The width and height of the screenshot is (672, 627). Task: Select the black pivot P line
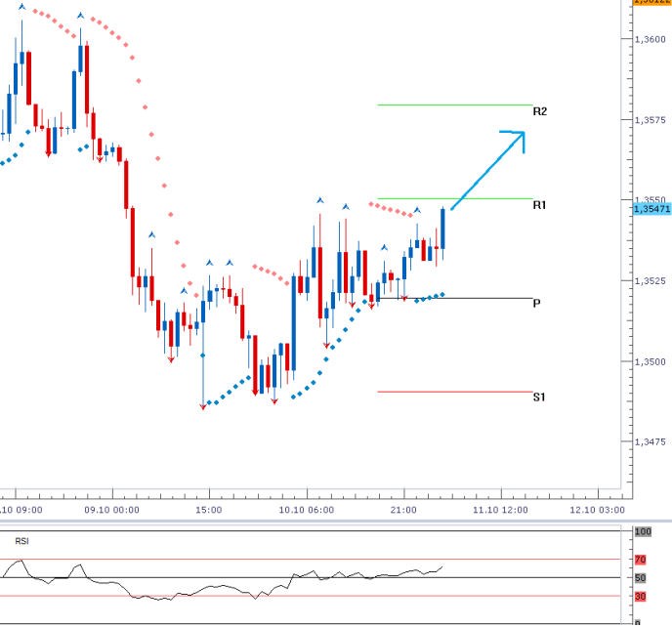coord(455,298)
